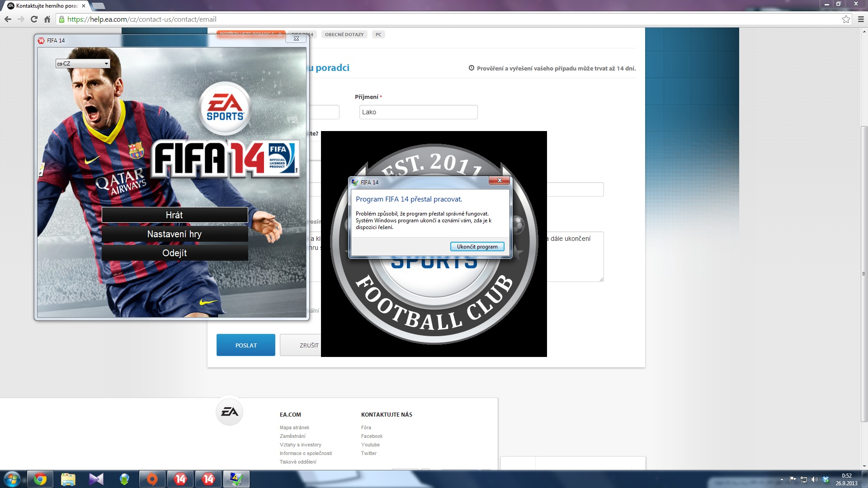Click the Dropbox tray icon
The image size is (868, 488).
pos(826,479)
